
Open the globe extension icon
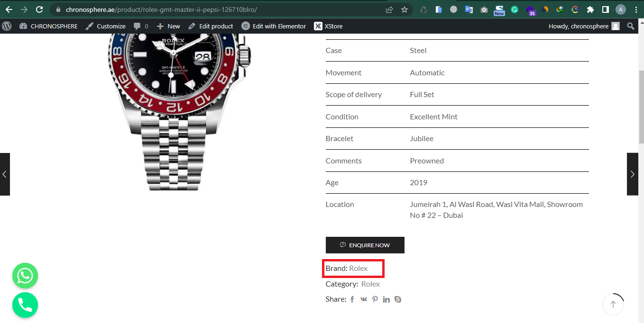[454, 9]
